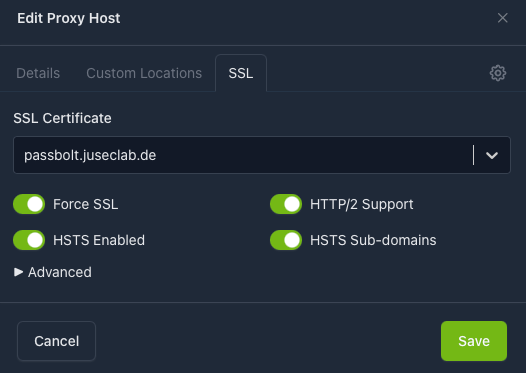Viewport: 526px width, 373px height.
Task: Disable the HTTP/2 Support toggle
Action: click(286, 204)
